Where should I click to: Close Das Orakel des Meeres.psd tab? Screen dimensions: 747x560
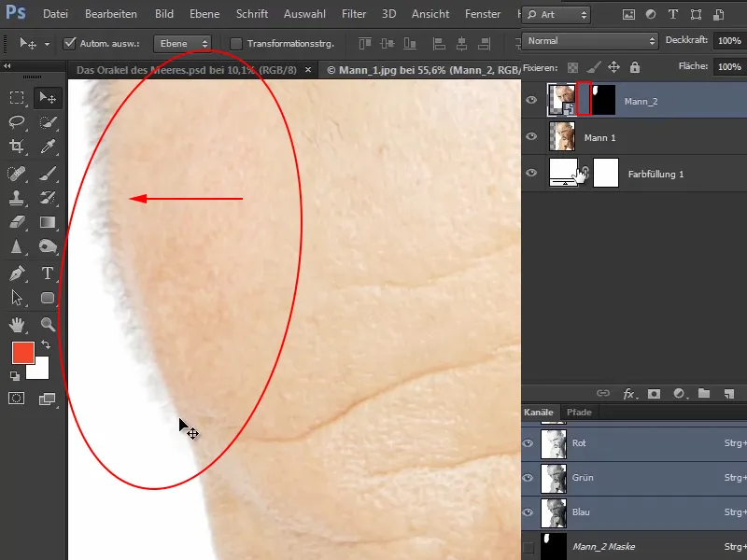pos(308,70)
